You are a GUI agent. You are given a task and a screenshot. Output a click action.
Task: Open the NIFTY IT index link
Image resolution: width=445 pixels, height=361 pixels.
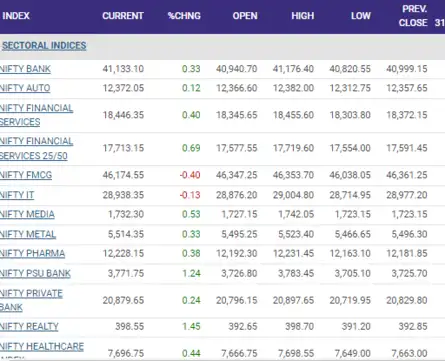17,195
